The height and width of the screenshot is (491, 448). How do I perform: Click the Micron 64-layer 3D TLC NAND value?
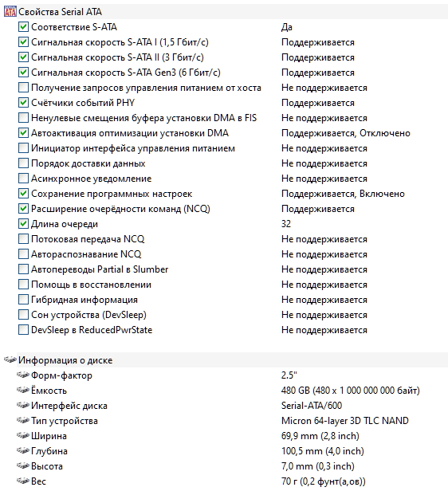click(x=344, y=421)
